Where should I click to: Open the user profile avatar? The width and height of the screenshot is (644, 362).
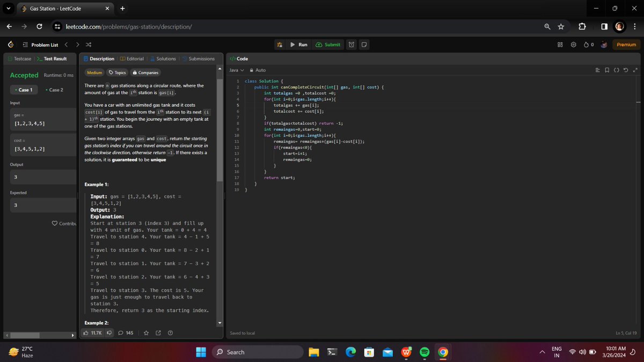(605, 45)
